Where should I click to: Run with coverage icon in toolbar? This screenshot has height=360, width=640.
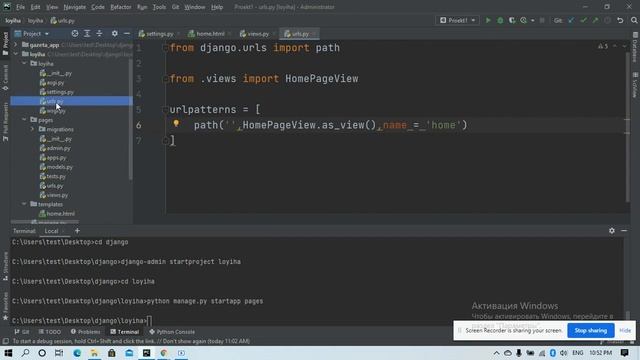tap(512, 20)
